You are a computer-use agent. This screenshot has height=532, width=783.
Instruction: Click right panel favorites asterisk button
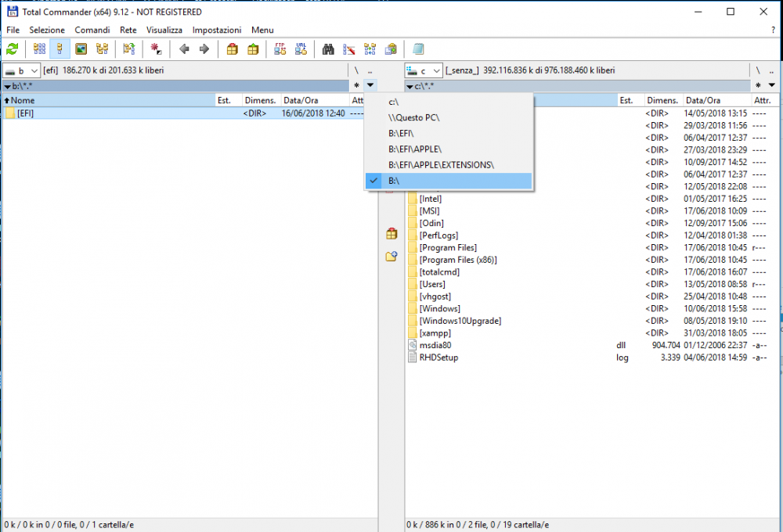pyautogui.click(x=758, y=85)
